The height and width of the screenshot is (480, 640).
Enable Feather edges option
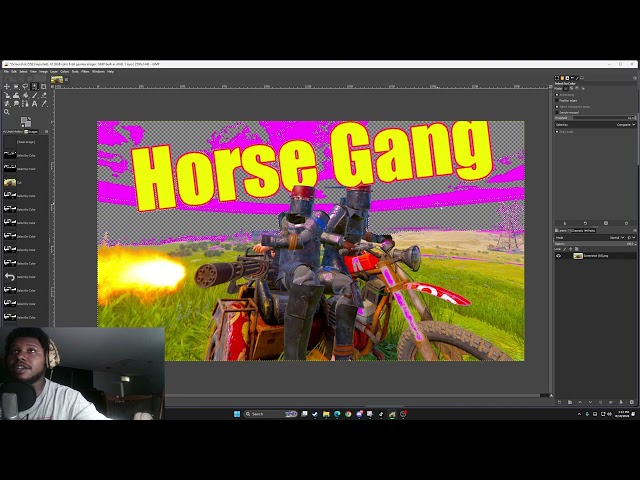(557, 100)
